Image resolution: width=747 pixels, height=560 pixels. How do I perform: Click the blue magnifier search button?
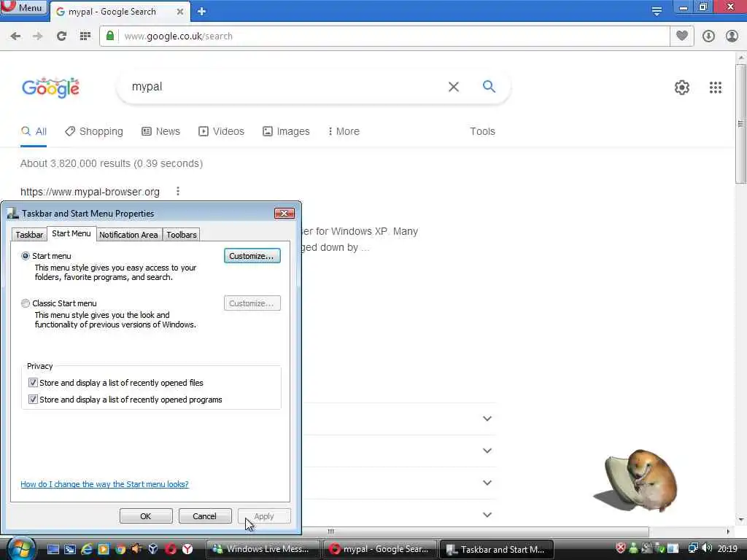click(x=489, y=86)
